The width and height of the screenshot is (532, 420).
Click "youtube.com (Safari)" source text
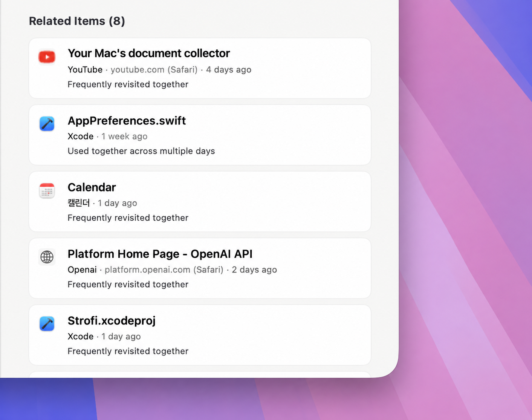(154, 70)
